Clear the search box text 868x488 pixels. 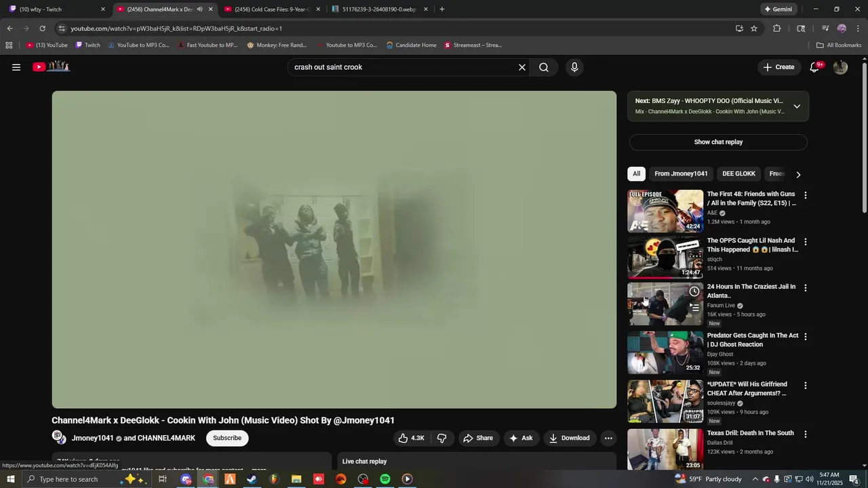point(522,67)
